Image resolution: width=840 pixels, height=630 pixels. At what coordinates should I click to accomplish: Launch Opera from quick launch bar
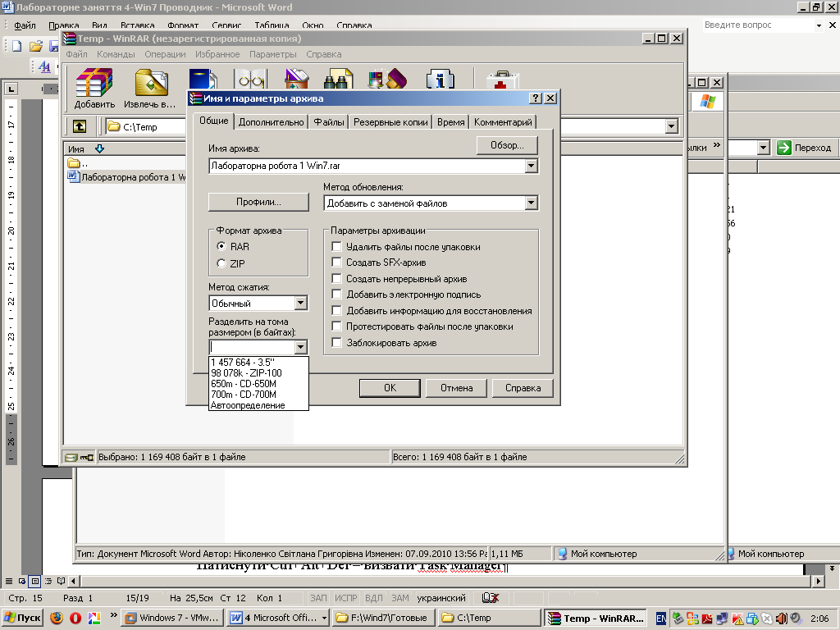point(75,618)
